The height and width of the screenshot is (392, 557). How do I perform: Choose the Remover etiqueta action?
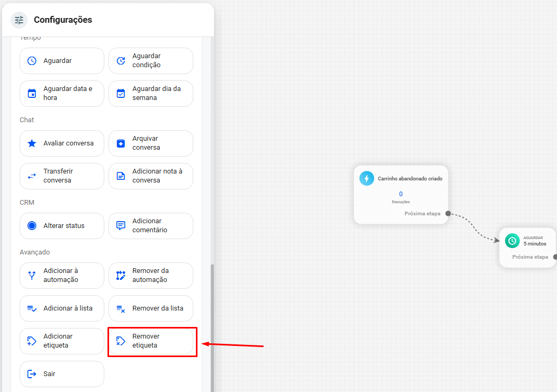pyautogui.click(x=151, y=341)
